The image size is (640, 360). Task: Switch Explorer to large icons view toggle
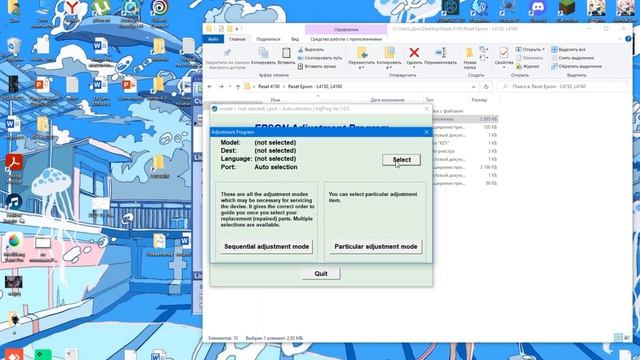627,338
